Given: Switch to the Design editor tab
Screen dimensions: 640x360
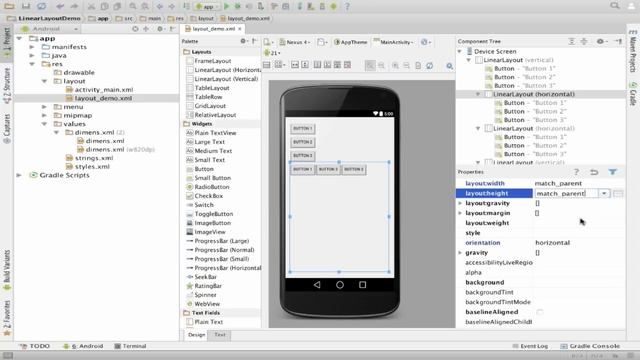Looking at the screenshot, I should click(x=196, y=335).
